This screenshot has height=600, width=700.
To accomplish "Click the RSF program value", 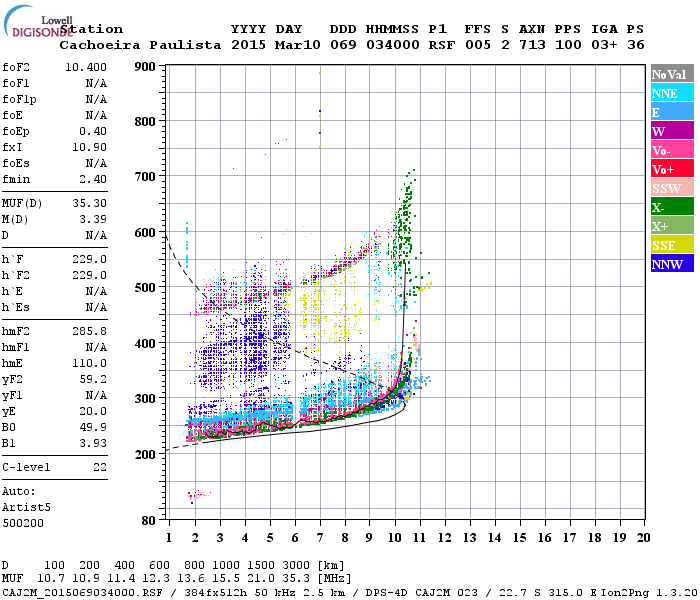I will tap(442, 45).
